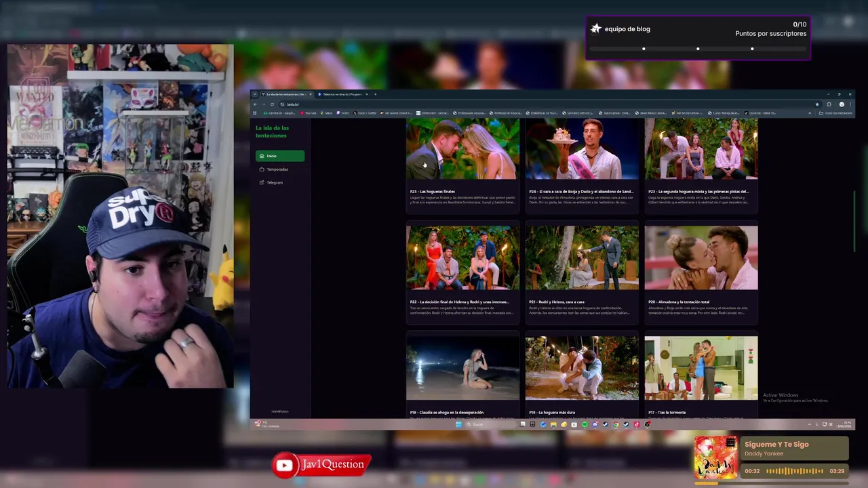The width and height of the screenshot is (868, 488).
Task: Click the browser forward arrow
Action: click(264, 104)
